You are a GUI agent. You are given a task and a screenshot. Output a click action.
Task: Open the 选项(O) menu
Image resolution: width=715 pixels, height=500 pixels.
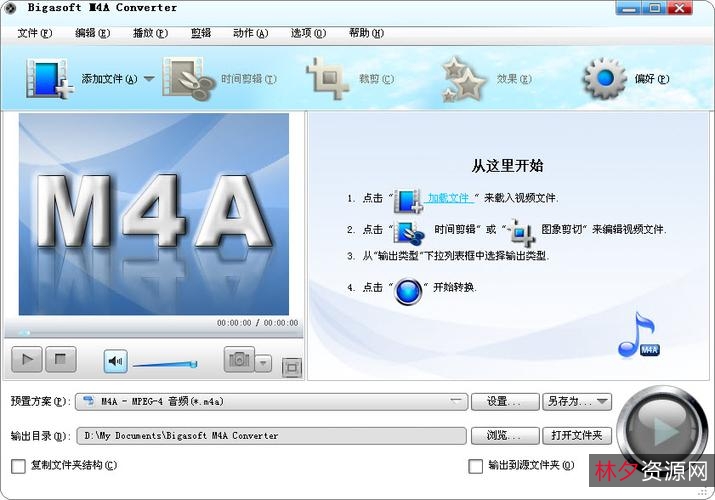click(x=308, y=33)
